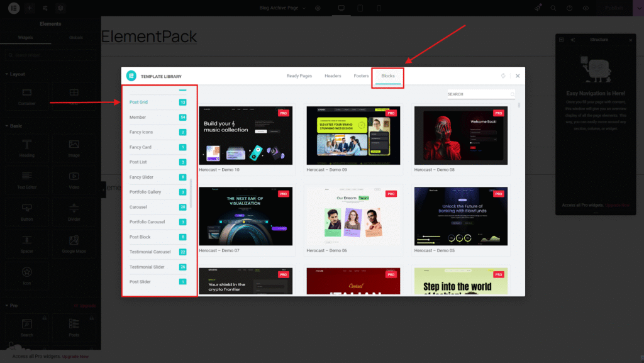The image size is (644, 363).
Task: Select Fancy Slider category
Action: coord(158,177)
